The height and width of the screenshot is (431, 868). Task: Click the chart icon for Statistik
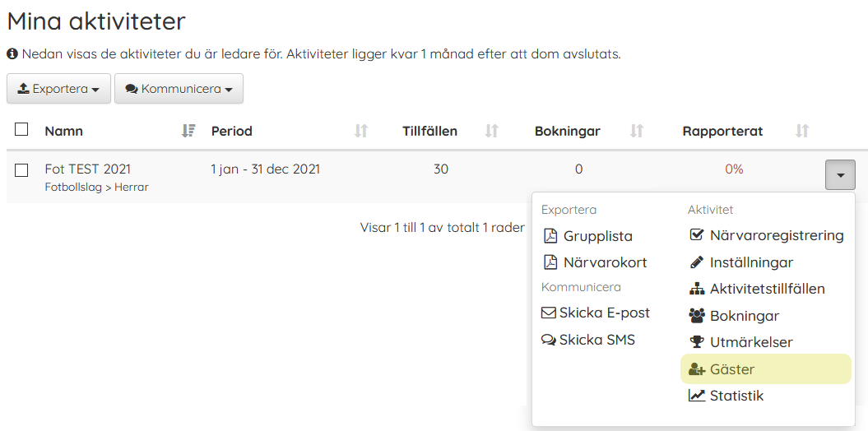coord(697,396)
